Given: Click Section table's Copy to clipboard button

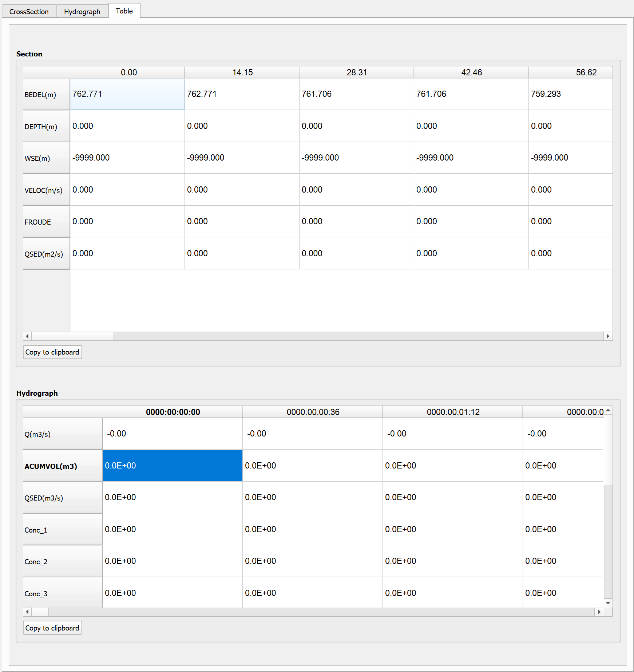Looking at the screenshot, I should pos(52,352).
